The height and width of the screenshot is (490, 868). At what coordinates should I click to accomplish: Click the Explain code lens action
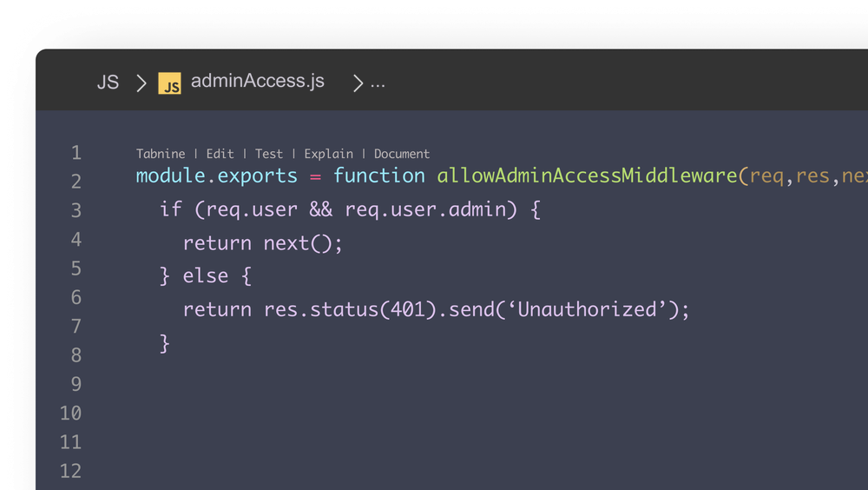[328, 154]
